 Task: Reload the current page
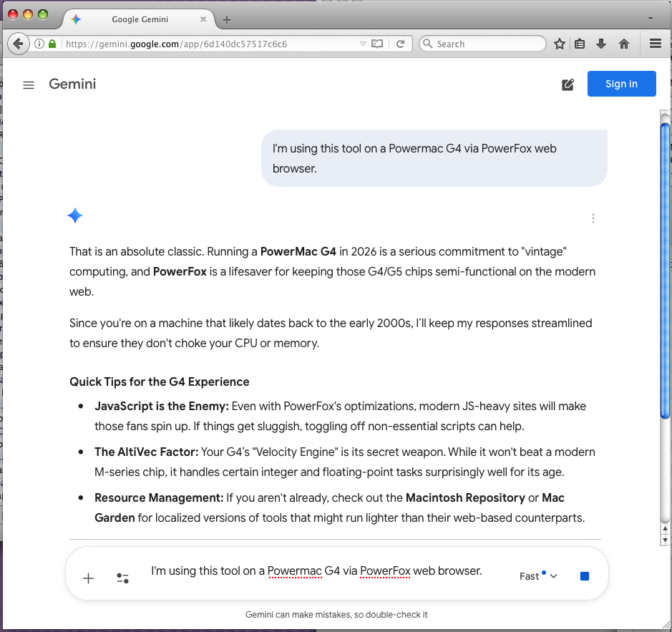coord(401,44)
